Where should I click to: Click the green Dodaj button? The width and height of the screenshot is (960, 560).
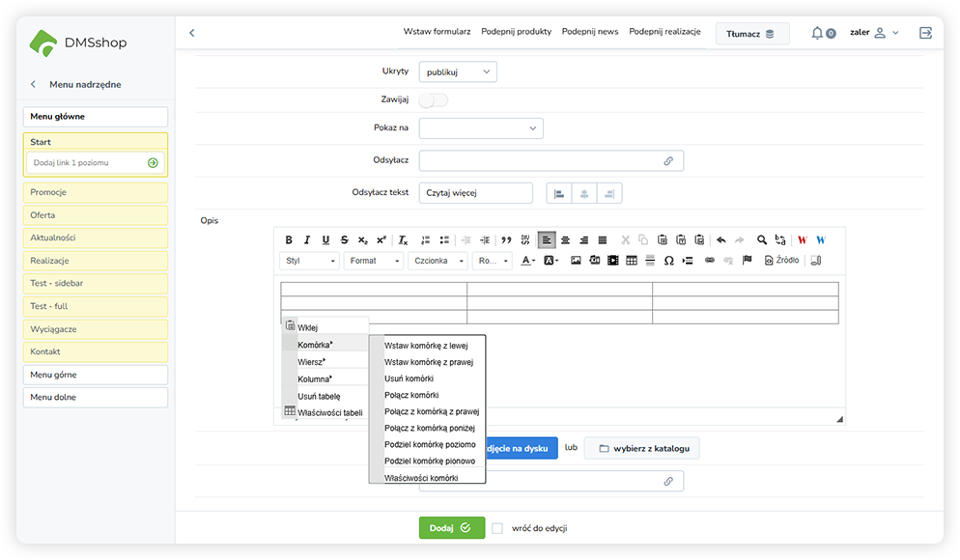click(451, 528)
